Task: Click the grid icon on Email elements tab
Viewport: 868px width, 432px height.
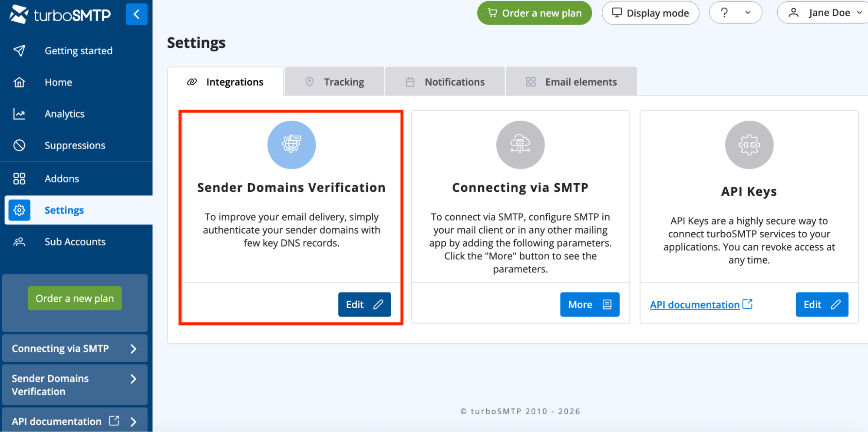Action: click(x=531, y=82)
